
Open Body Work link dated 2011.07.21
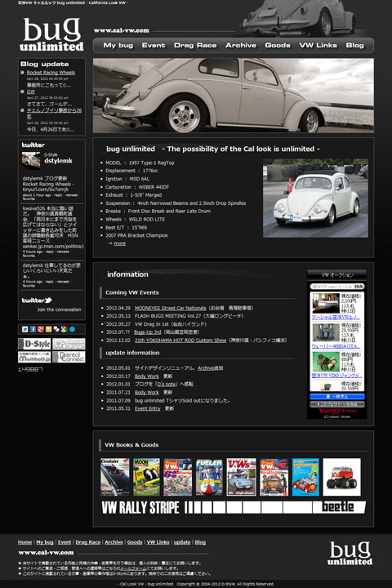pyautogui.click(x=147, y=393)
